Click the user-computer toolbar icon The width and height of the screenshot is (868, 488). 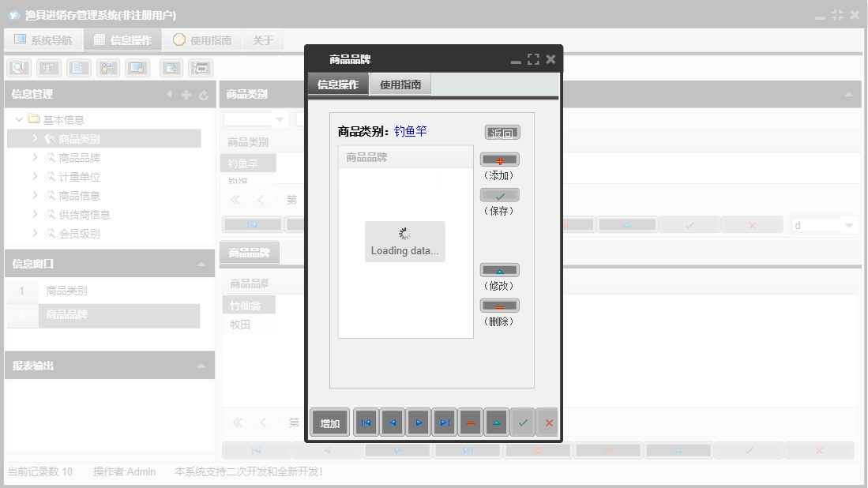click(x=108, y=68)
